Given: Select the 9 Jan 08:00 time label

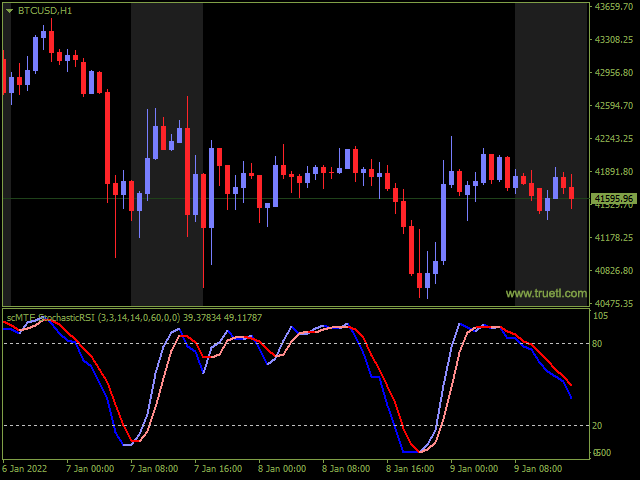Looking at the screenshot, I should (x=538, y=469).
